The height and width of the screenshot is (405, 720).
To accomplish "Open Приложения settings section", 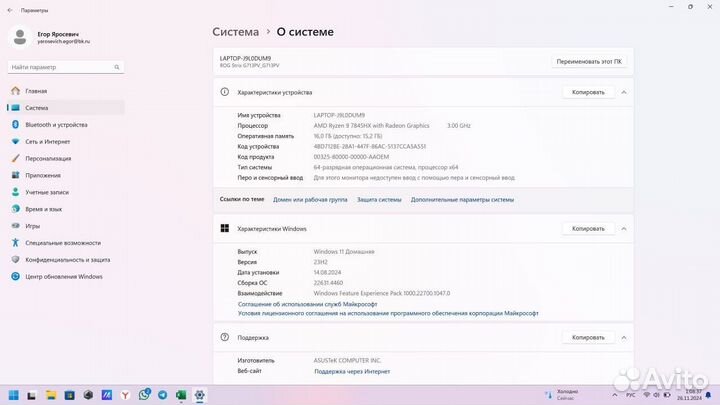I will 65,175.
